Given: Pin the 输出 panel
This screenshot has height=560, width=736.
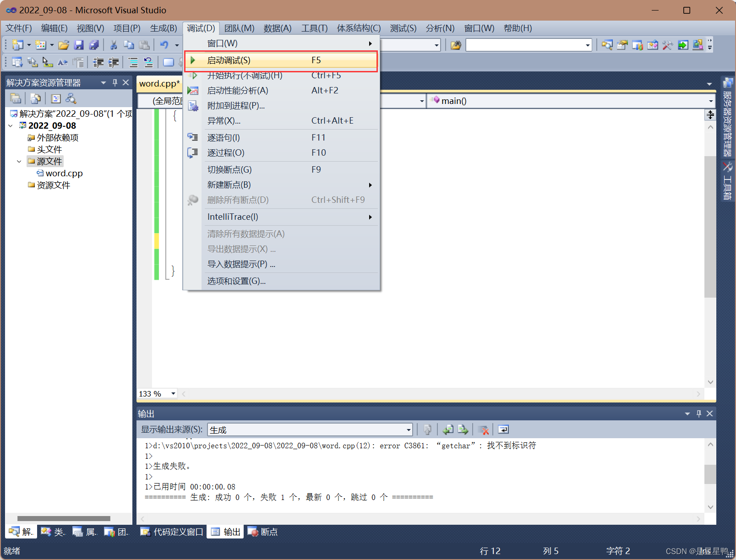Looking at the screenshot, I should coord(698,413).
